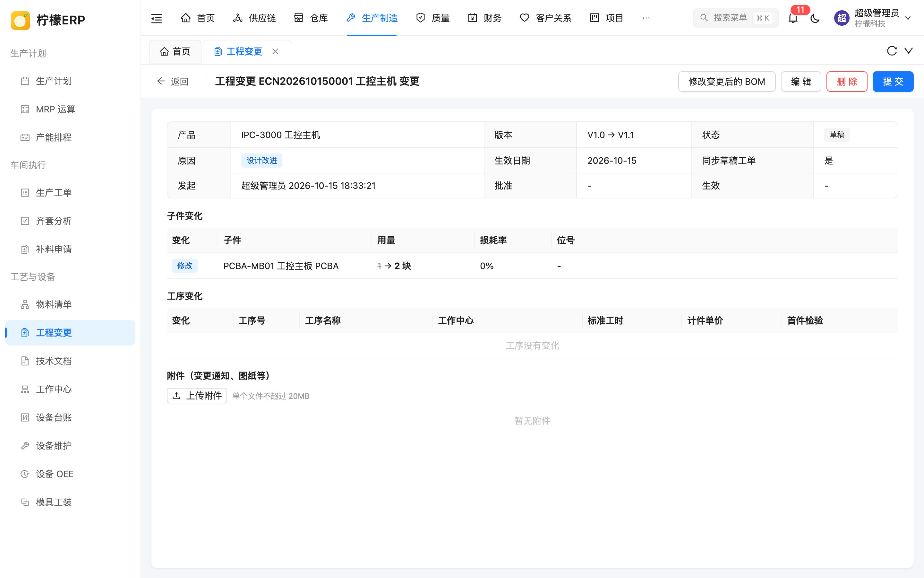
Task: Open 设备 OEE sidebar item
Action: pyautogui.click(x=70, y=474)
